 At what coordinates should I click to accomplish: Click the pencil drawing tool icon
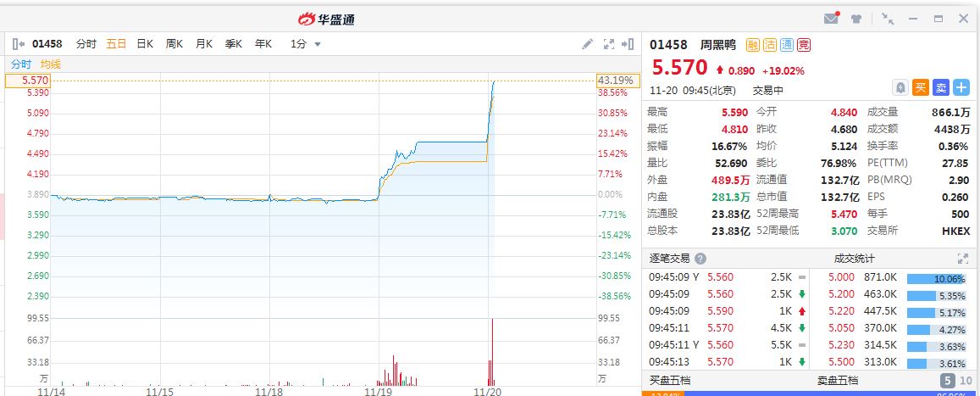[588, 44]
